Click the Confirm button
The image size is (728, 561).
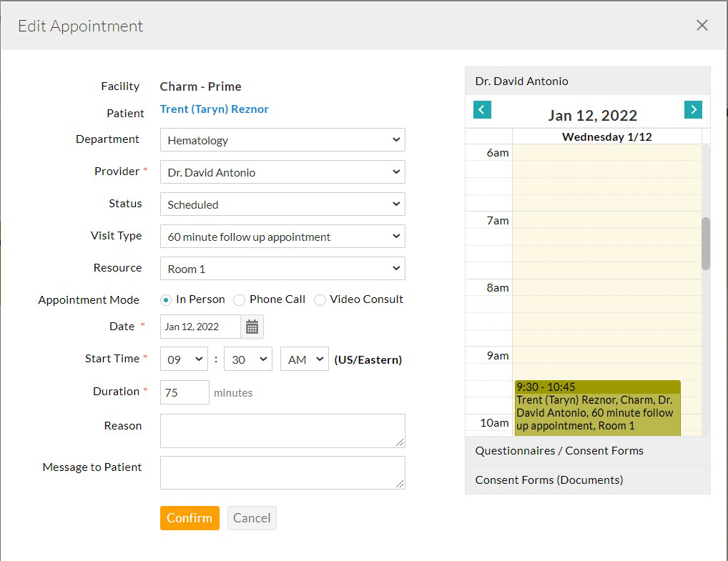tap(190, 518)
